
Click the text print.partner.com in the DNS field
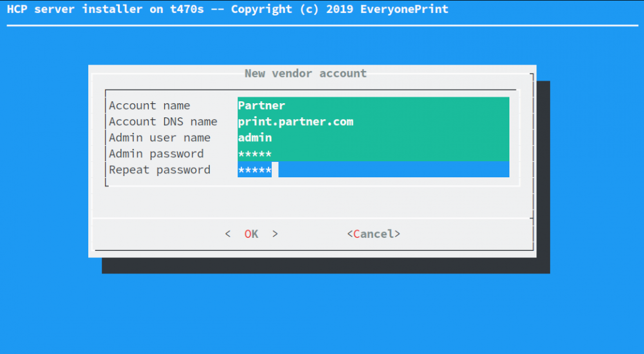(x=296, y=121)
